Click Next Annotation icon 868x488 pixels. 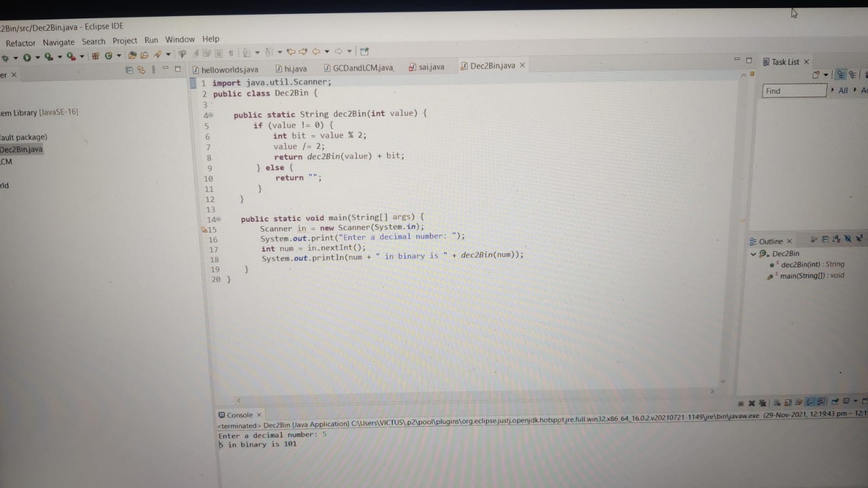246,53
